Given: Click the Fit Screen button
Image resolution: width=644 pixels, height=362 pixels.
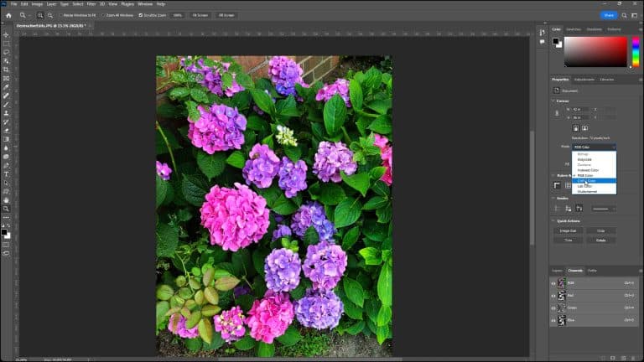Looking at the screenshot, I should coord(200,15).
